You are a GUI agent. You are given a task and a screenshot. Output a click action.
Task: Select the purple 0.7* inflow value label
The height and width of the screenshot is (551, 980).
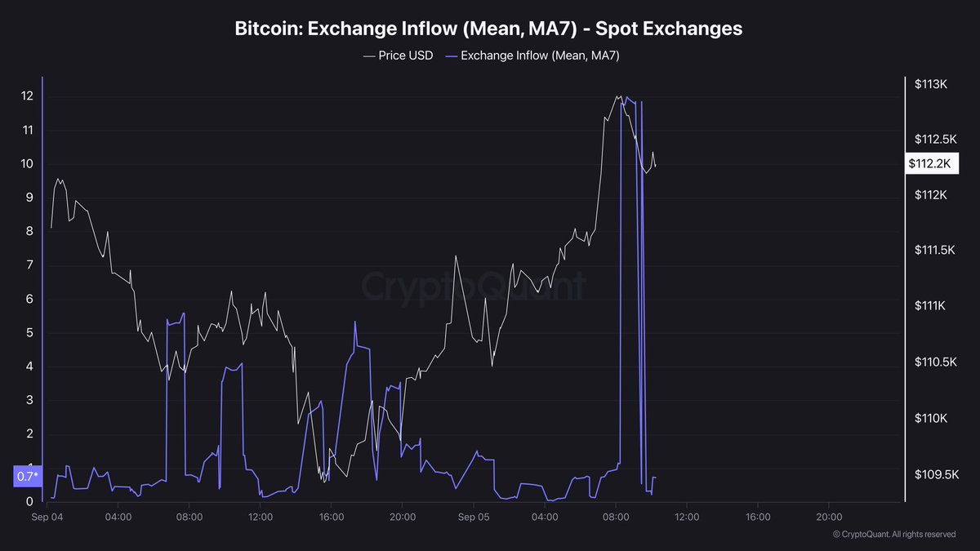coord(27,476)
